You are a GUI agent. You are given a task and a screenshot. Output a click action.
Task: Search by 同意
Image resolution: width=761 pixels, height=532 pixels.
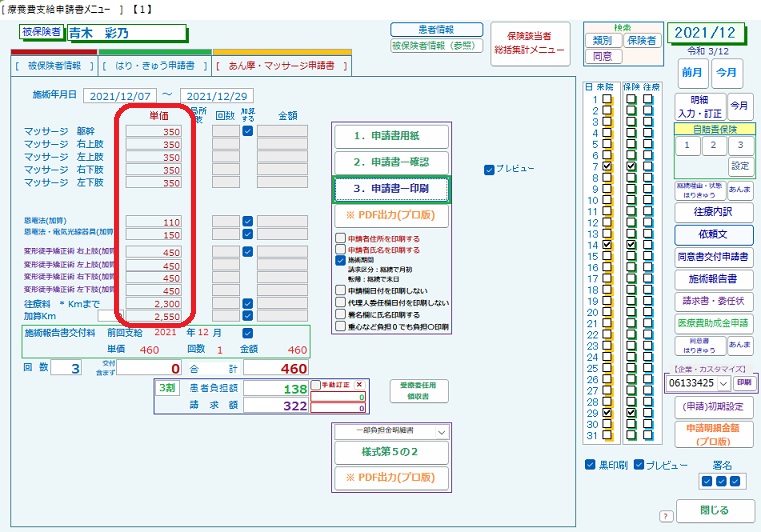602,56
